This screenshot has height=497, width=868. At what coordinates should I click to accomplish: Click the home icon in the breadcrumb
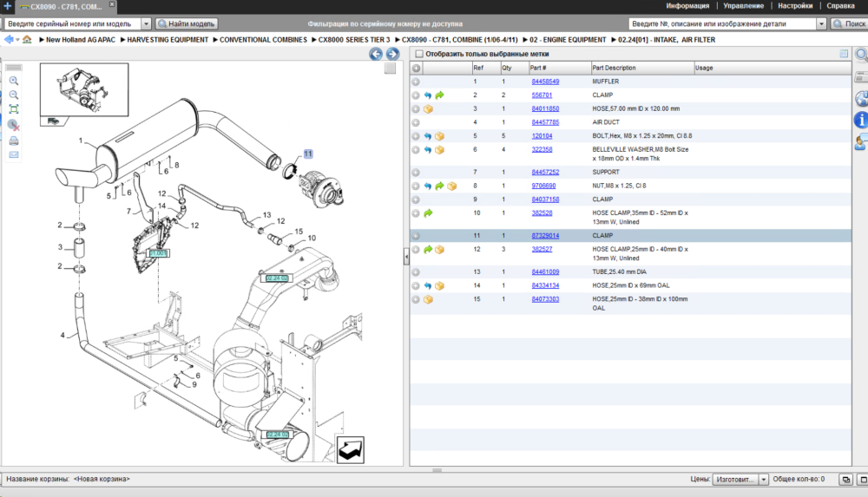coord(27,39)
